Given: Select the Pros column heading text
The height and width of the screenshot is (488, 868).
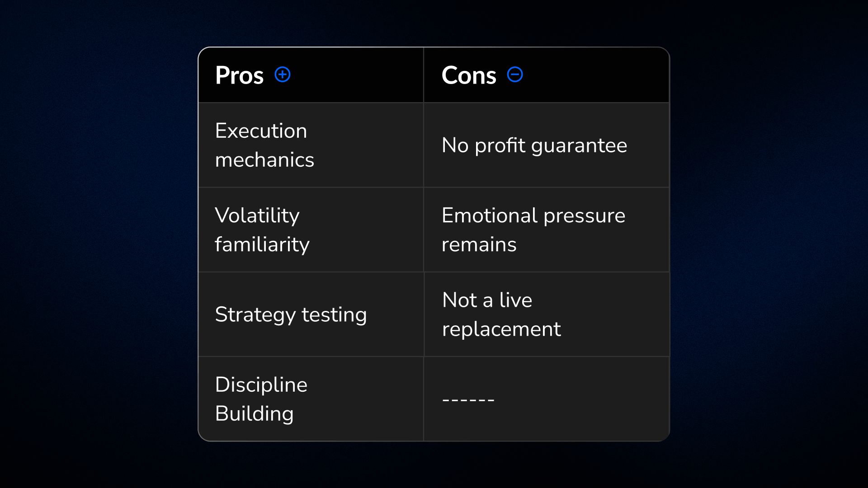Looking at the screenshot, I should (x=239, y=75).
